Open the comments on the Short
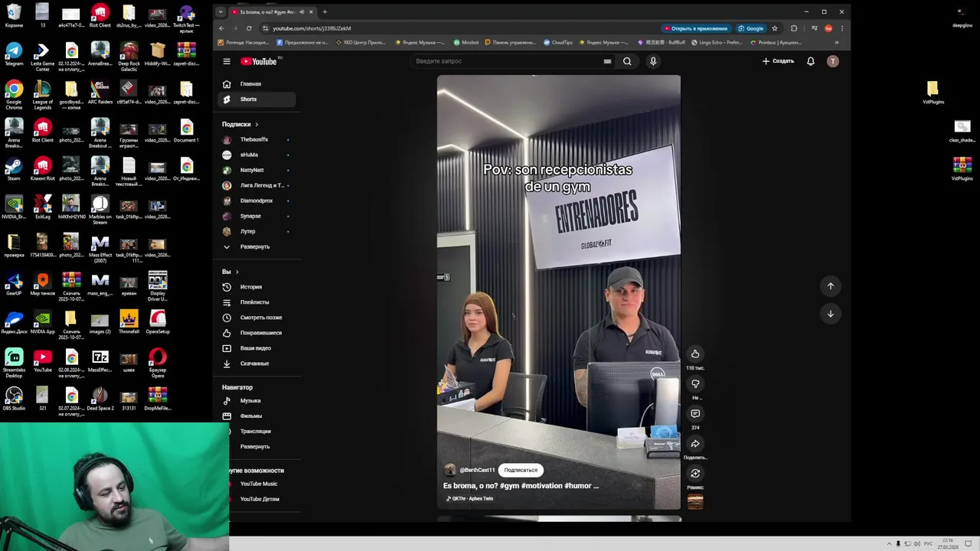Image resolution: width=980 pixels, height=551 pixels. point(695,413)
